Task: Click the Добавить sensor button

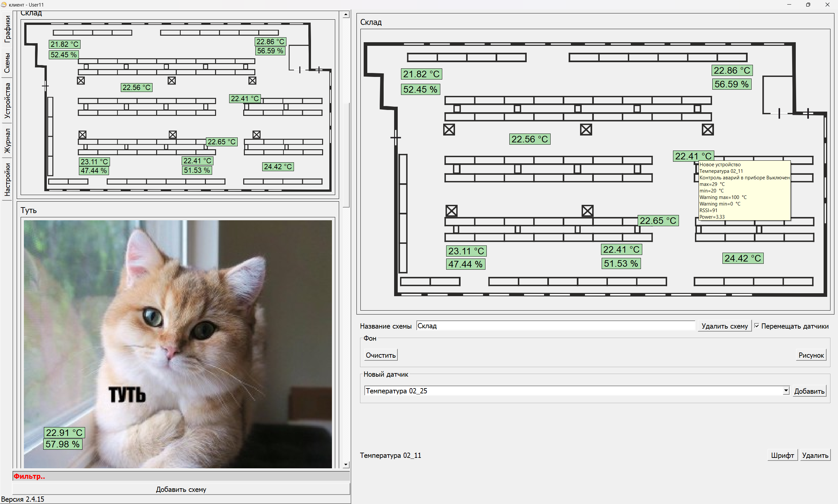Action: click(809, 391)
